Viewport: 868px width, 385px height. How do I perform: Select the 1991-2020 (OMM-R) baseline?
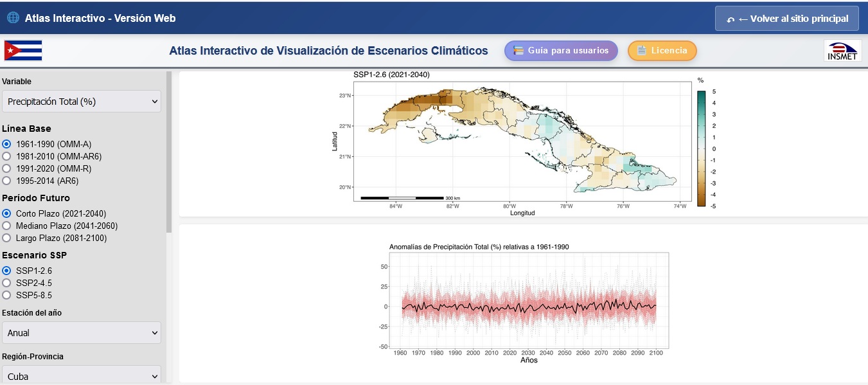click(6, 168)
